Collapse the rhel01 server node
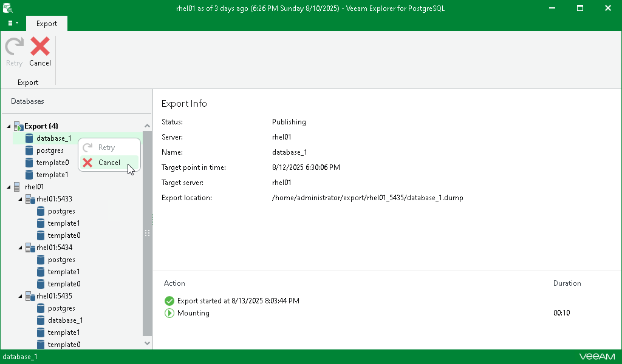Image resolution: width=622 pixels, height=364 pixels. (x=8, y=187)
